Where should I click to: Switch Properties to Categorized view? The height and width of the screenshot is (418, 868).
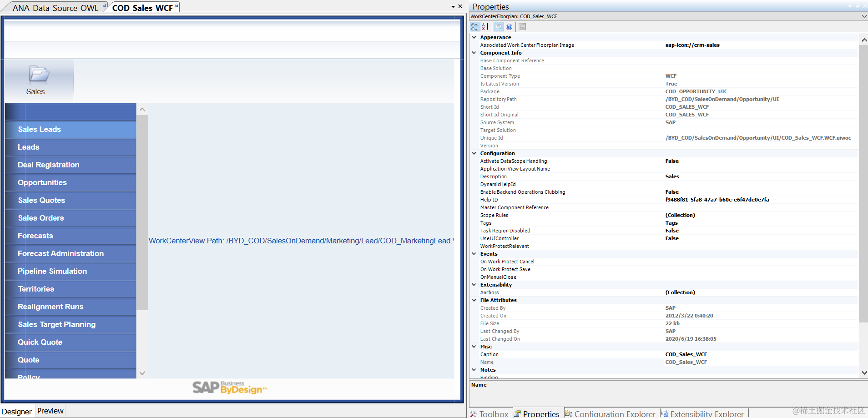475,27
